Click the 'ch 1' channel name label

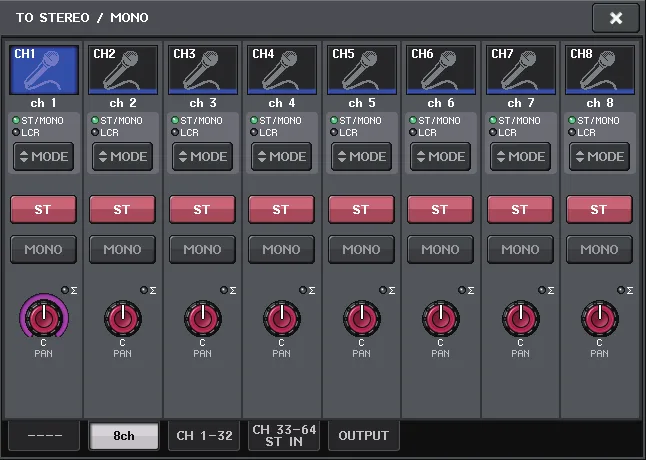click(x=43, y=103)
